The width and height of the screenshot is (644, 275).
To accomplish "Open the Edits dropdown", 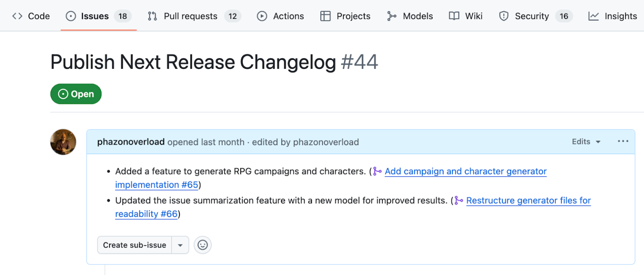I will click(586, 142).
